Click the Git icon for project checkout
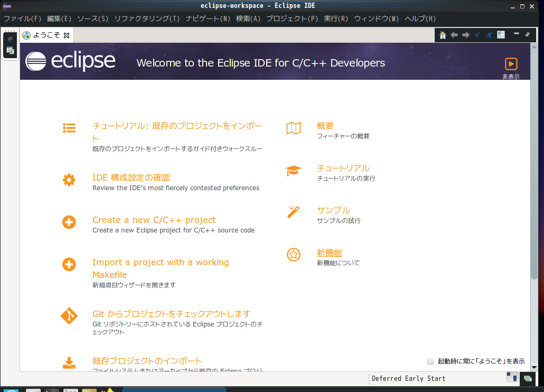 click(x=69, y=316)
